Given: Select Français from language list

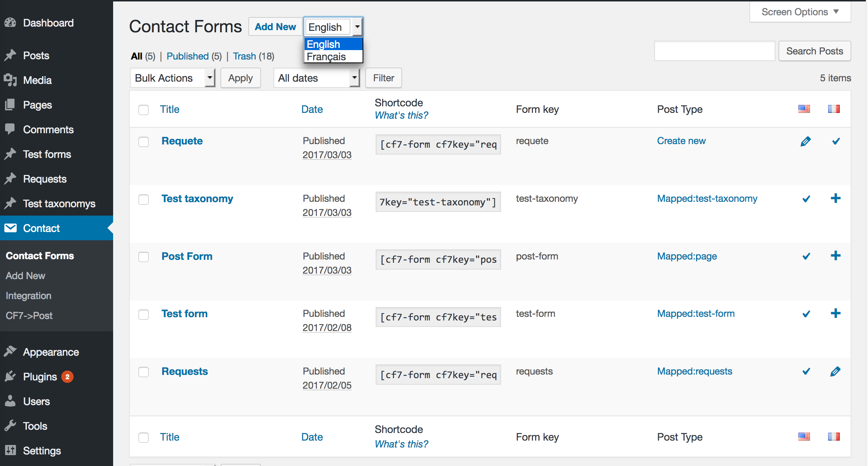Looking at the screenshot, I should 326,57.
